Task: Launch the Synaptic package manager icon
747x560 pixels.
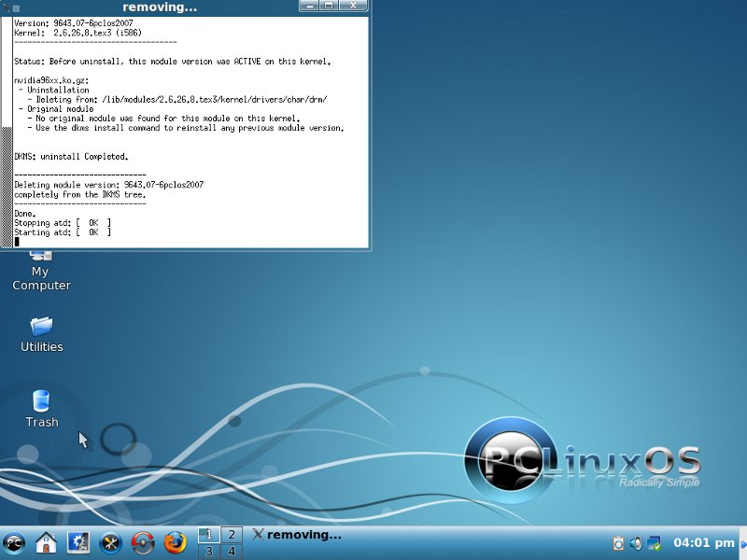Action: pyautogui.click(x=143, y=542)
